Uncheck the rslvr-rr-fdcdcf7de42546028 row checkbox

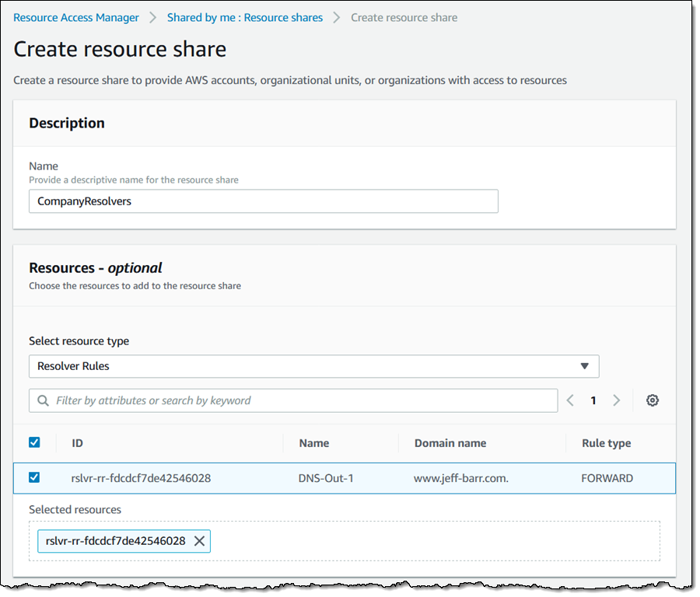click(34, 477)
